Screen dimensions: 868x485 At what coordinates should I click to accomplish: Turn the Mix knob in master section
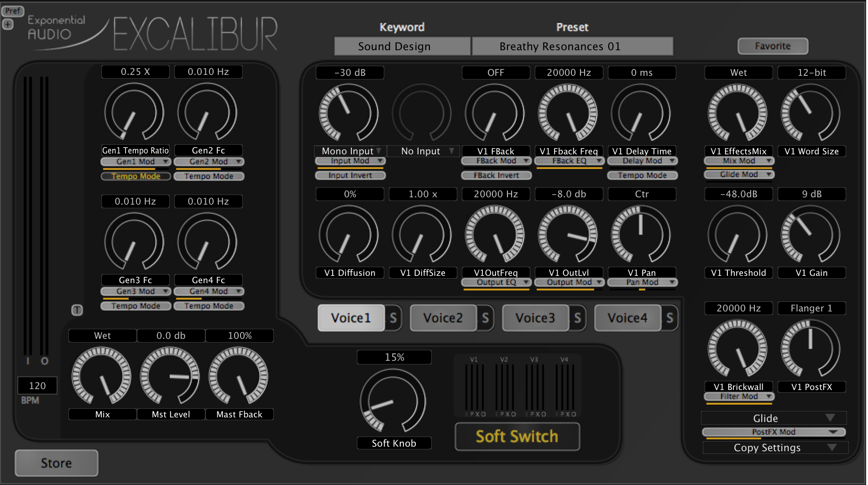(102, 376)
